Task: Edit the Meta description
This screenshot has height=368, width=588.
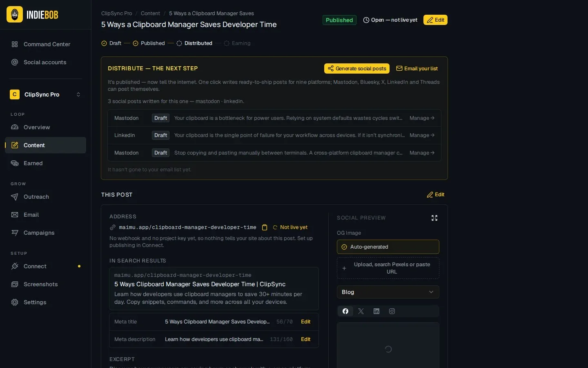Action: [x=305, y=339]
